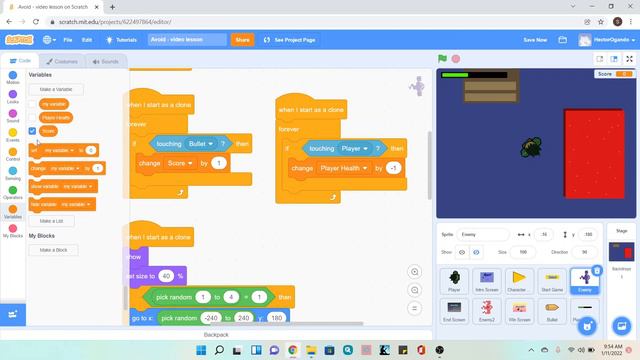The height and width of the screenshot is (360, 640).
Task: Toggle the my variable checkbox
Action: coord(32,104)
